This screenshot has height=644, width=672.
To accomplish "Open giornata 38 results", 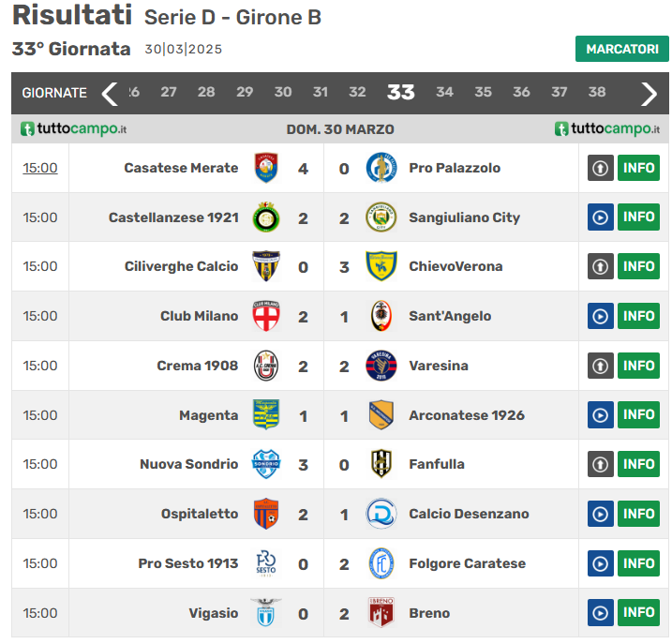I will coord(597,92).
